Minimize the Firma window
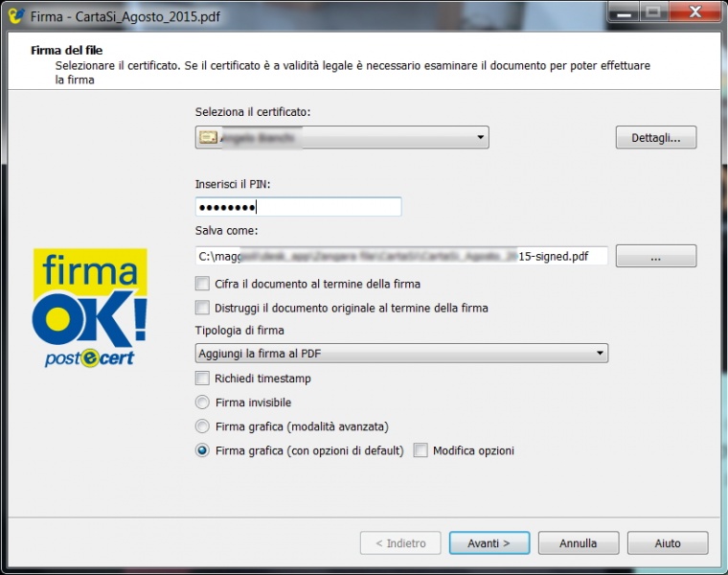 (x=624, y=12)
